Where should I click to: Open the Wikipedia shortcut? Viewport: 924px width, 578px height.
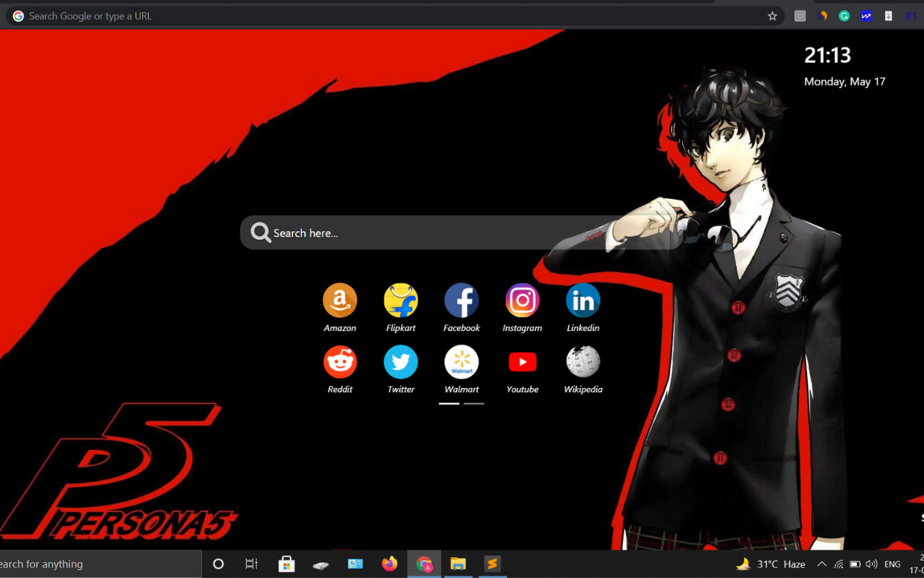coord(583,362)
